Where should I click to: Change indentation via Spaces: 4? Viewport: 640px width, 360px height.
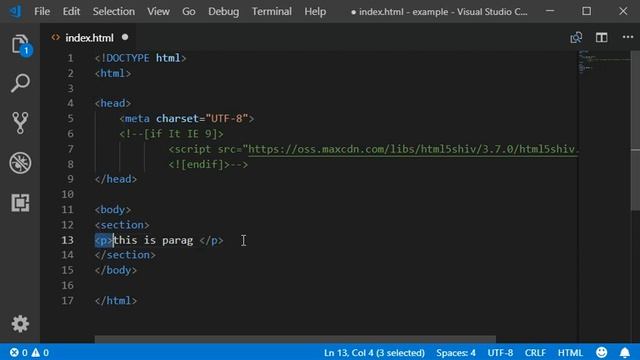pos(456,352)
